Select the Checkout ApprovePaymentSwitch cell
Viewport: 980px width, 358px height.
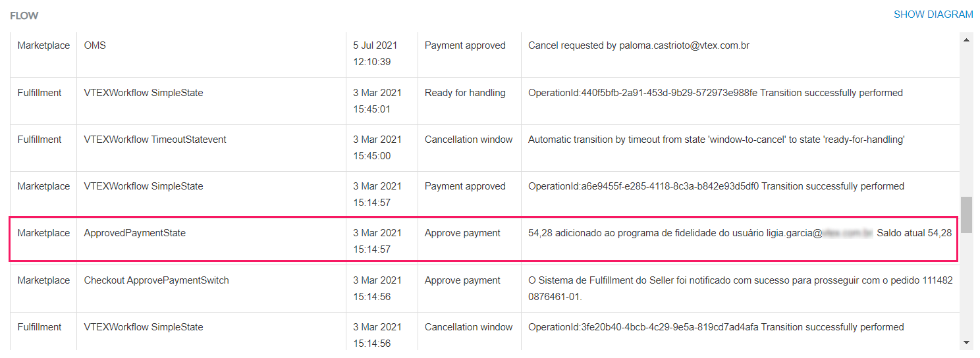(x=156, y=280)
